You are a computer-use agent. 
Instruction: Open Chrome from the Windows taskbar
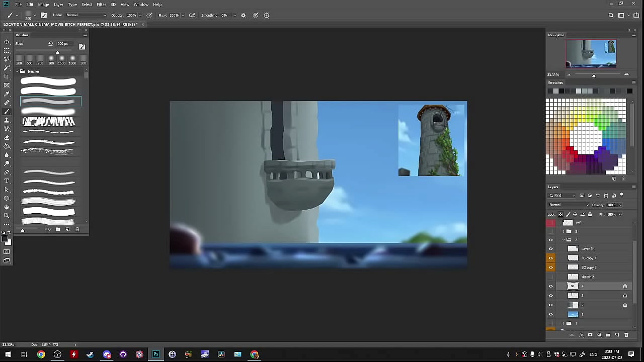[41, 354]
